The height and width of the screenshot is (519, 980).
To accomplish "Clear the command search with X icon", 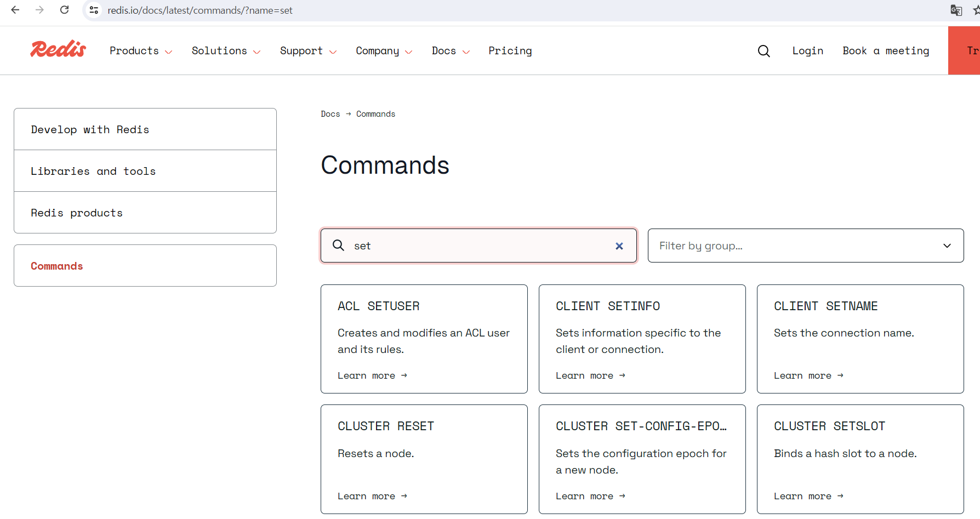I will point(619,246).
